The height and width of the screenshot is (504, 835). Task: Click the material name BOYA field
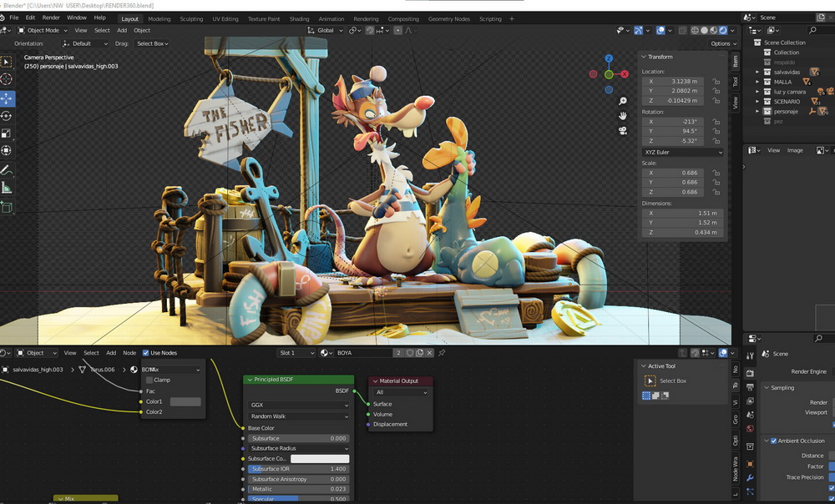tap(364, 353)
